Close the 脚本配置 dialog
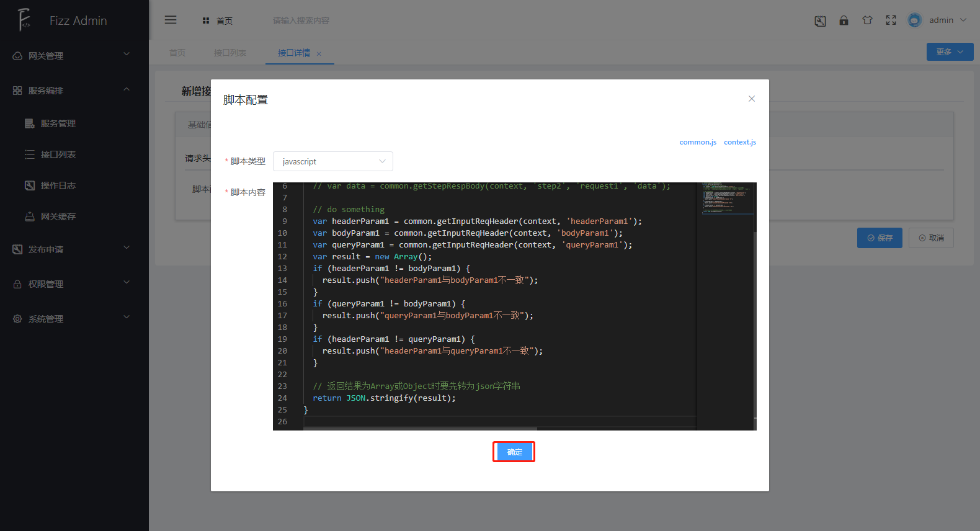 click(x=751, y=99)
